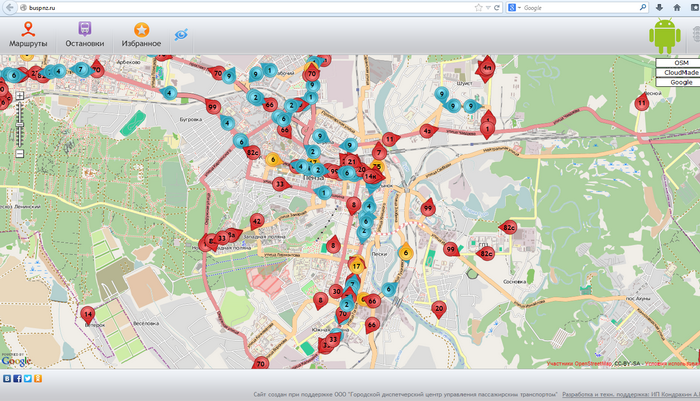Toggle the blue eye visibility icon
The height and width of the screenshot is (401, 700).
(181, 34)
